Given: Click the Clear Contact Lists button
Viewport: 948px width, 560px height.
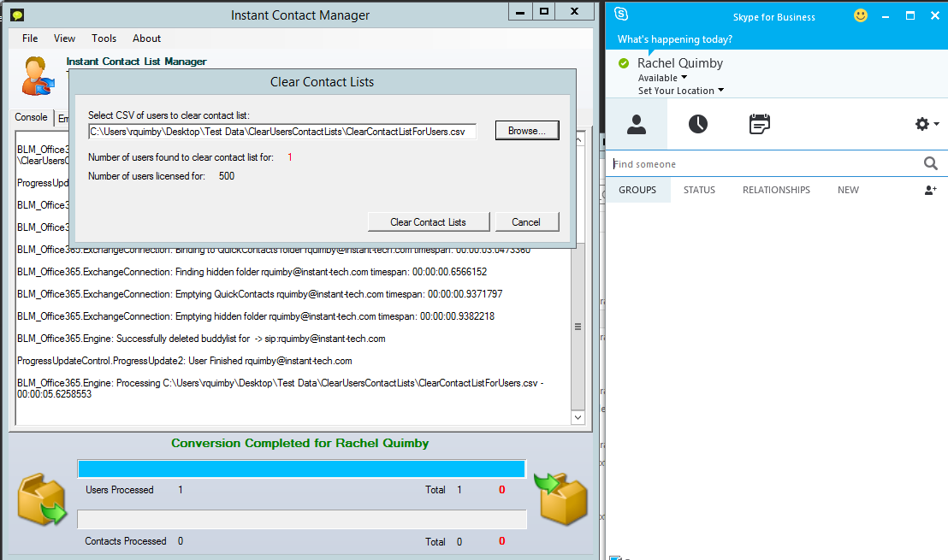Looking at the screenshot, I should tap(429, 221).
